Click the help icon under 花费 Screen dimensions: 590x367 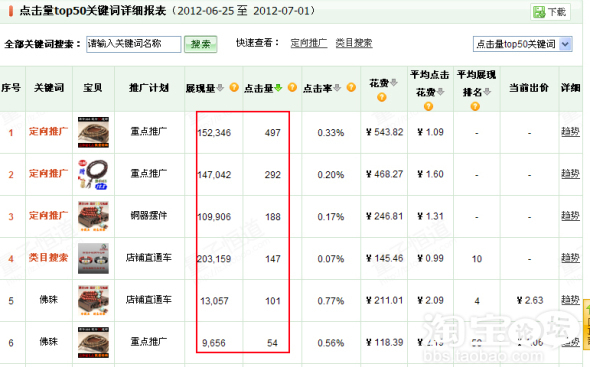(x=382, y=97)
